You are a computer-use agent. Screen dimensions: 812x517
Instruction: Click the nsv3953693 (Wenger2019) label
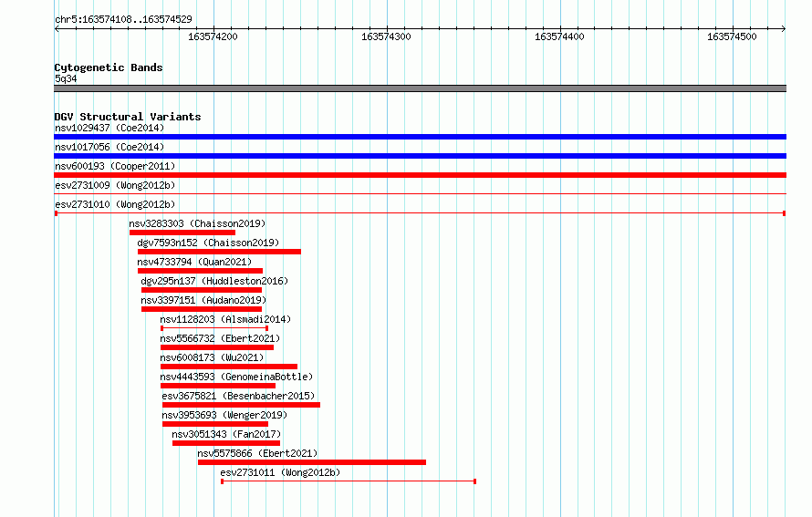(224, 415)
